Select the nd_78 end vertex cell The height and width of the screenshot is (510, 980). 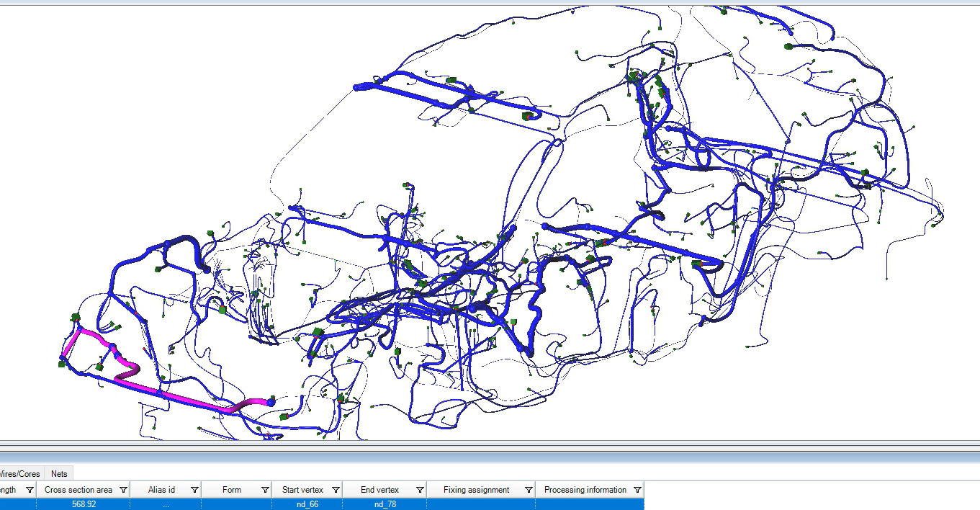click(385, 504)
